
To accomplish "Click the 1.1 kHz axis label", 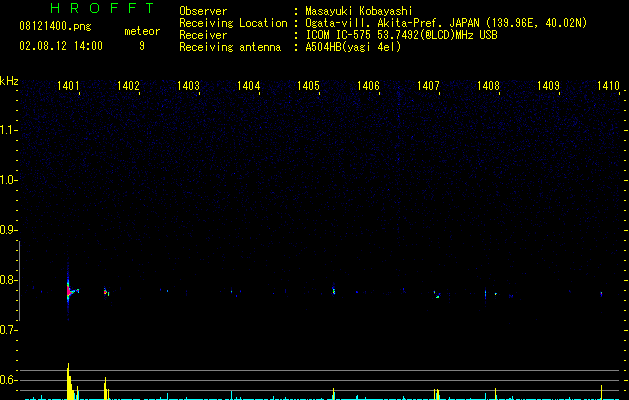I will click(x=8, y=130).
